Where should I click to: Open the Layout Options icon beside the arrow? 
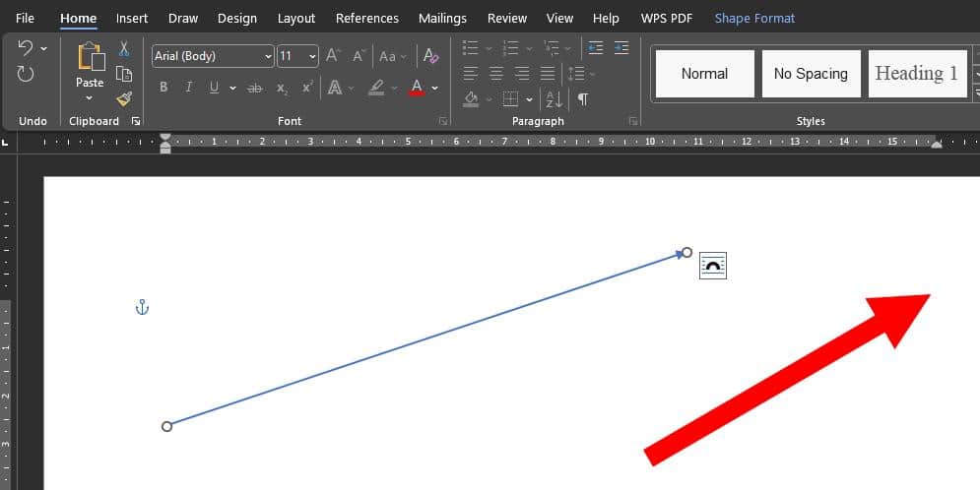pyautogui.click(x=713, y=266)
